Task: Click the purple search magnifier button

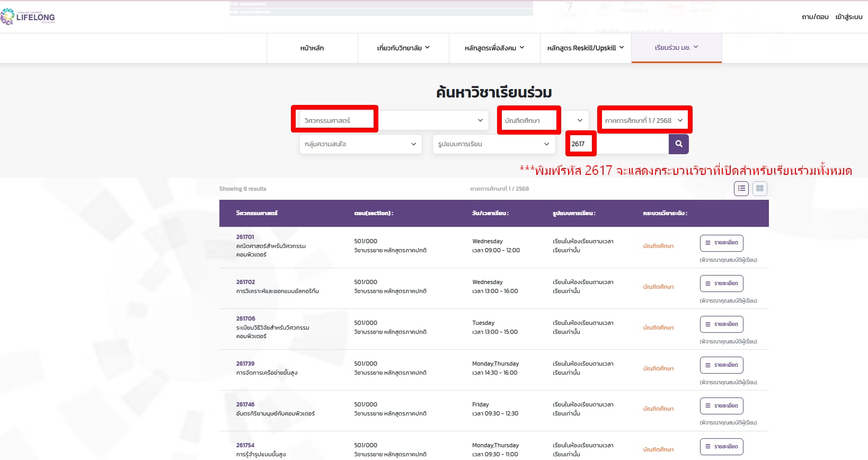Action: click(x=679, y=144)
